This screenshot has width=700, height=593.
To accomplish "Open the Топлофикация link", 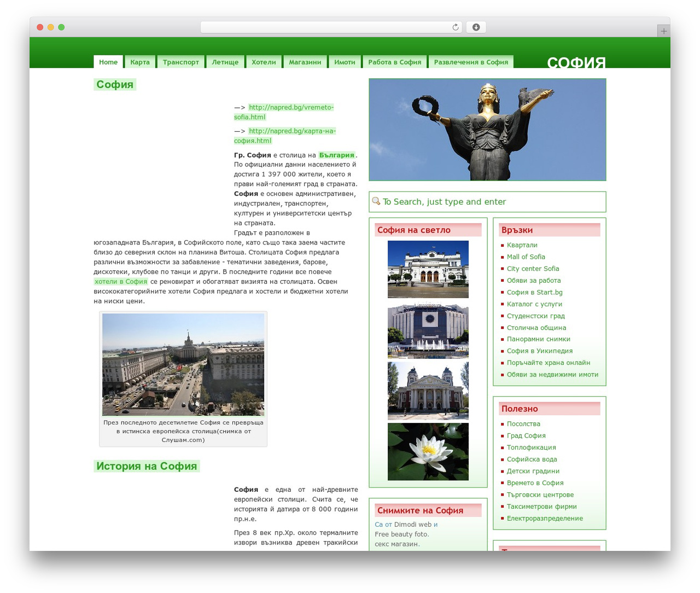I will click(531, 447).
